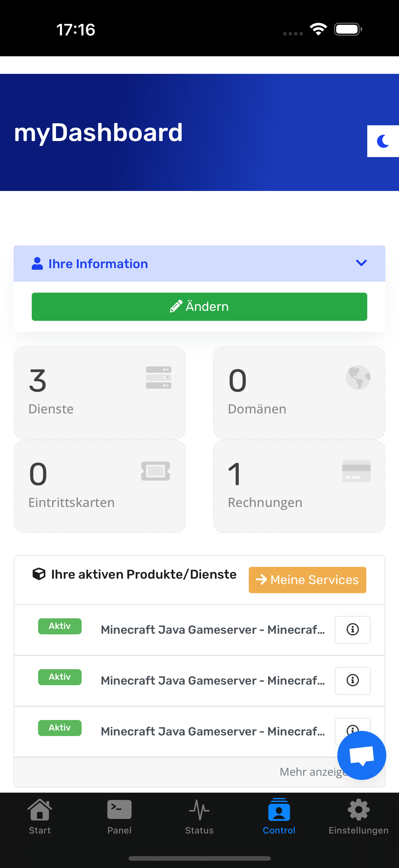Collapse the Ihre Information section chevron
The width and height of the screenshot is (399, 868).
click(361, 263)
